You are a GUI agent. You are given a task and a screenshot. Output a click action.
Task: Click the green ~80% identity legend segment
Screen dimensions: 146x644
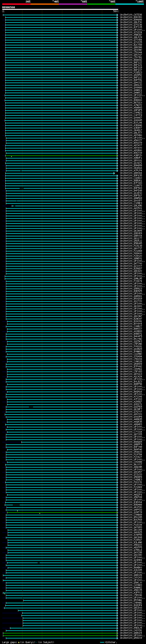(x=101, y=4)
